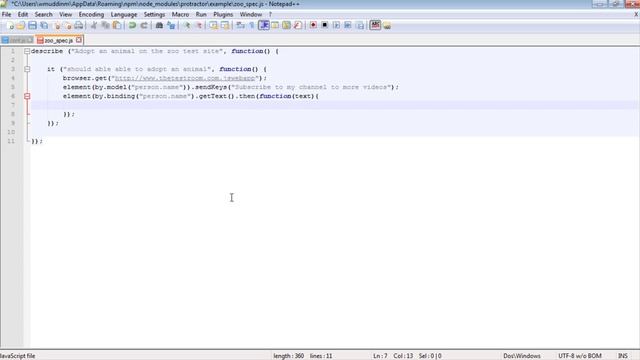The width and height of the screenshot is (640, 360).
Task: Click Run Macro Multiple Times icon
Action: coord(348,26)
